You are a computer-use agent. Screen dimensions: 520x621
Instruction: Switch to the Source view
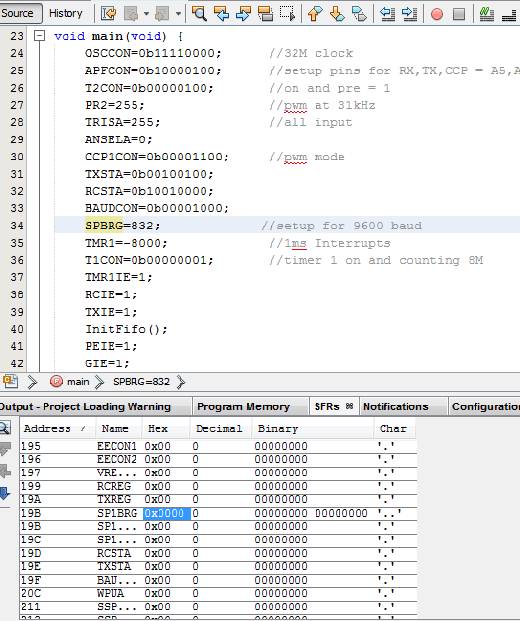click(x=19, y=13)
